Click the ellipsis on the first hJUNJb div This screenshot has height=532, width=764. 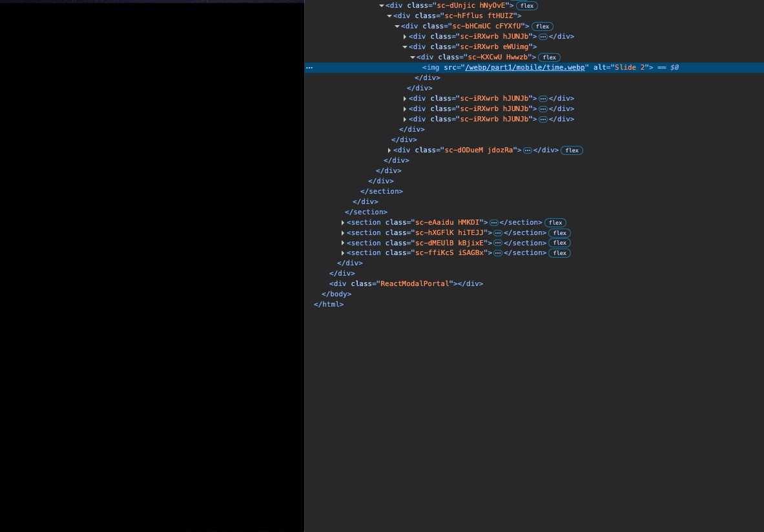point(543,36)
